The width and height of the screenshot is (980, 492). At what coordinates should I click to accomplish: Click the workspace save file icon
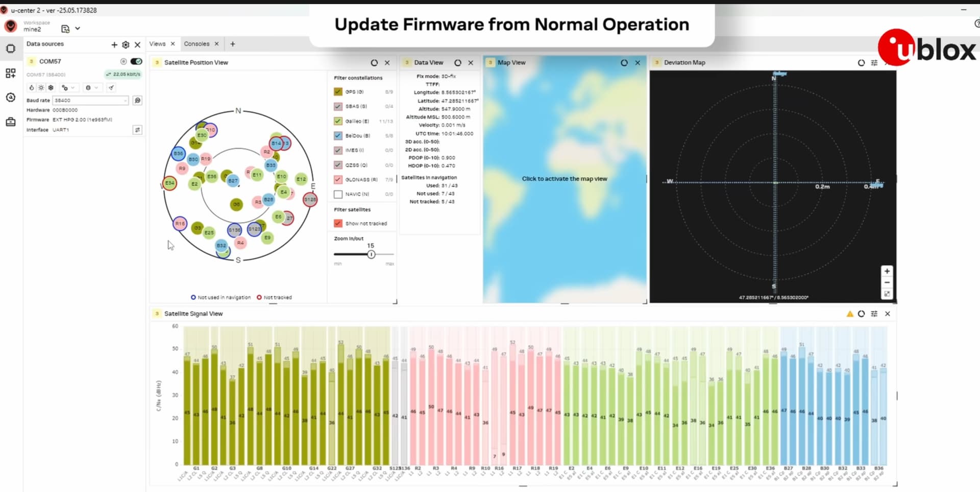pyautogui.click(x=65, y=29)
